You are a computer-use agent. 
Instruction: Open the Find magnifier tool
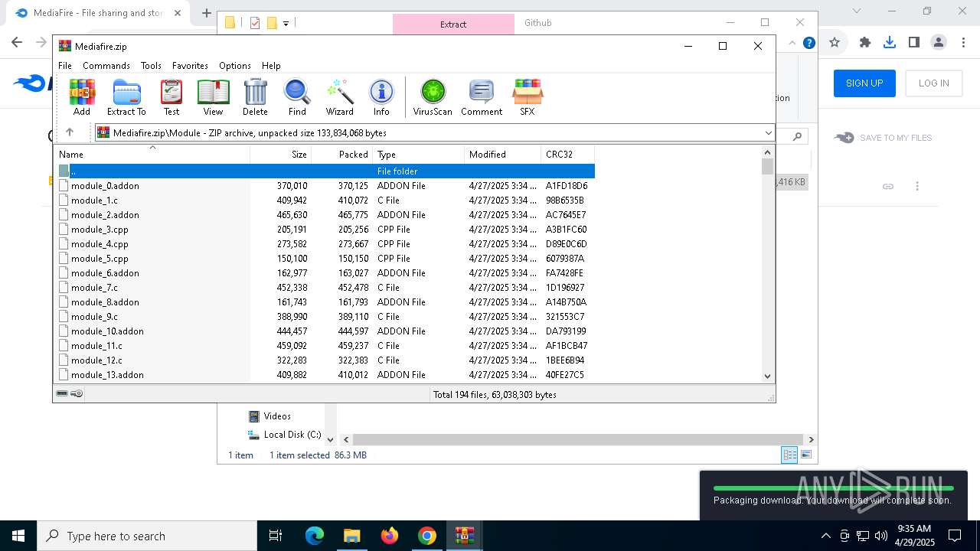tap(297, 97)
